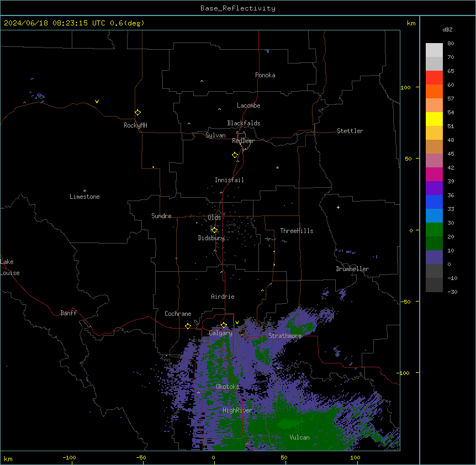Screen dimensions: 476x465
Task: Pick the purple 36-39 dBZ legend swatch
Action: pyautogui.click(x=434, y=188)
